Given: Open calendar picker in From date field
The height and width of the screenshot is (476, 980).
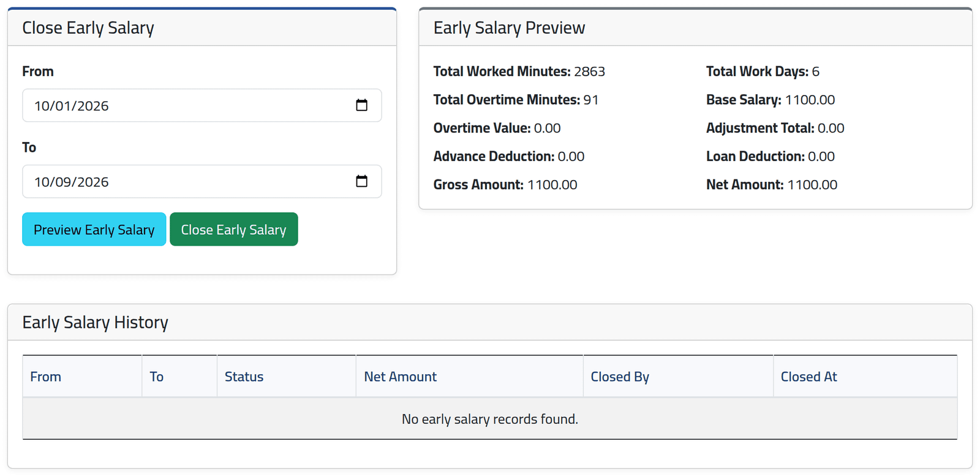Looking at the screenshot, I should [361, 105].
